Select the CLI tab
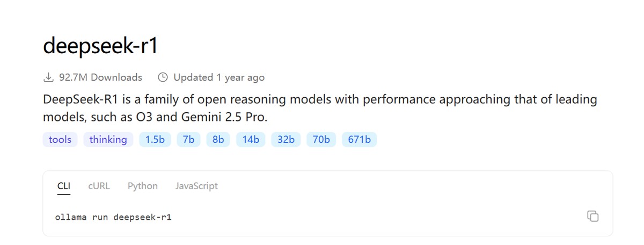Image resolution: width=644 pixels, height=245 pixels. click(64, 186)
